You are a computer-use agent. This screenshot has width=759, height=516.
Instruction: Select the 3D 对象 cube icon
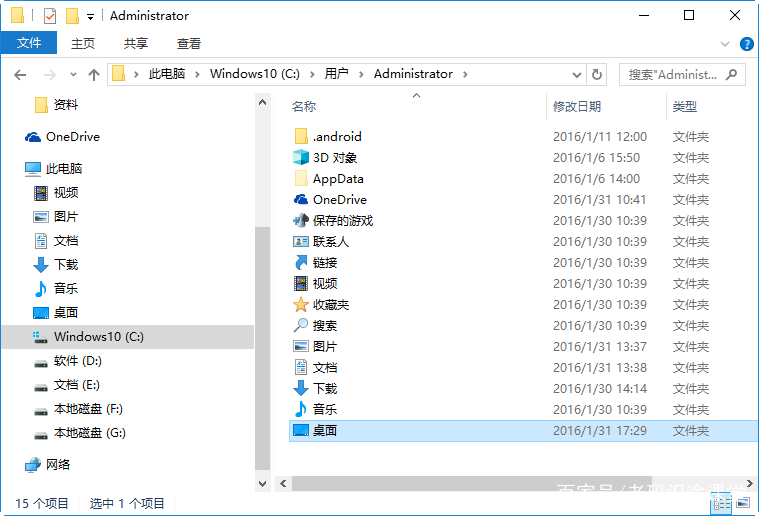coord(301,157)
